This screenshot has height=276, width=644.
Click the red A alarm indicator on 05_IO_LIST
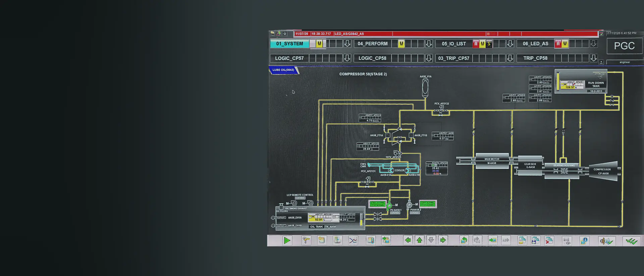pyautogui.click(x=476, y=44)
